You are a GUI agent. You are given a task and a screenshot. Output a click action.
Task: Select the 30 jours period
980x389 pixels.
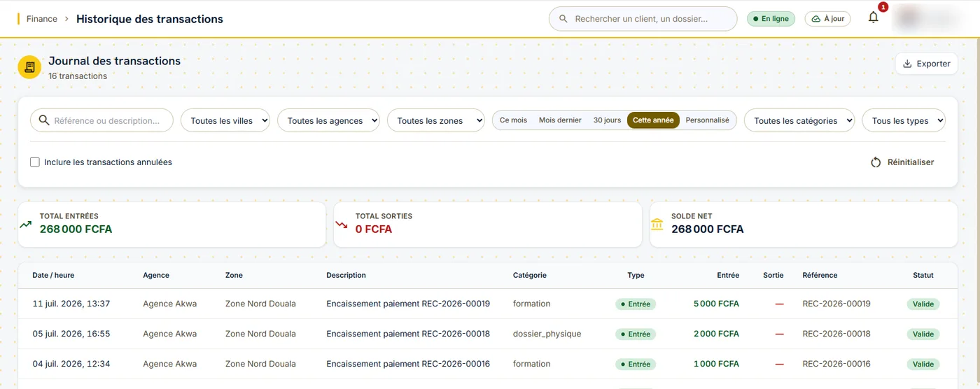click(x=607, y=120)
